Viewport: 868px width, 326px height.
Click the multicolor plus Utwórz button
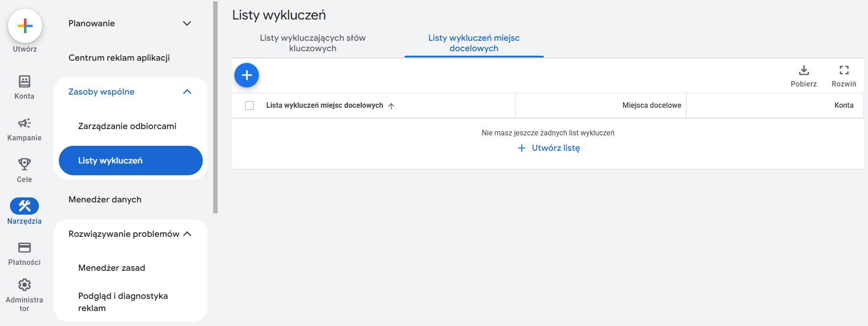point(25,26)
